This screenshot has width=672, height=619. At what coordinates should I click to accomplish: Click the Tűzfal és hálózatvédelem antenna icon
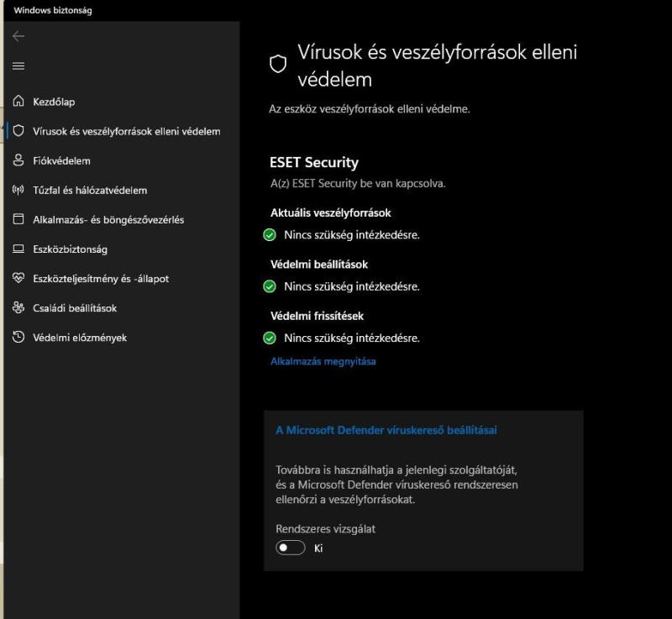click(18, 190)
